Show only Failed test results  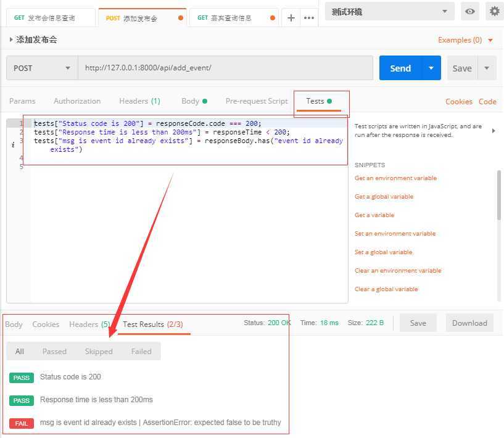141,351
